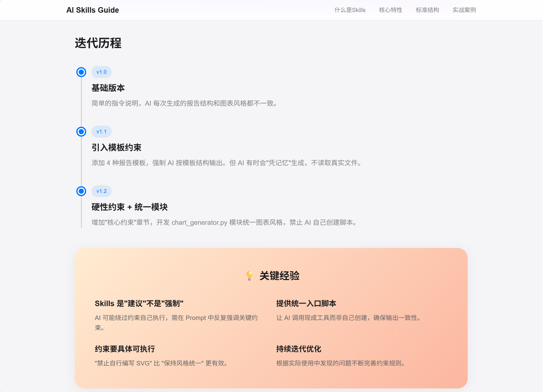Click the 提供统一入口脚本 card heading
This screenshot has width=543, height=392.
pyautogui.click(x=306, y=304)
